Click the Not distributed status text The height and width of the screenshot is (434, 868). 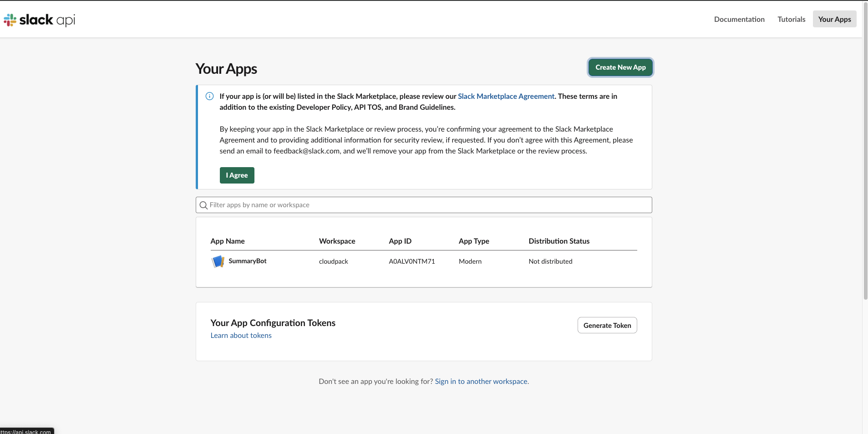click(550, 261)
